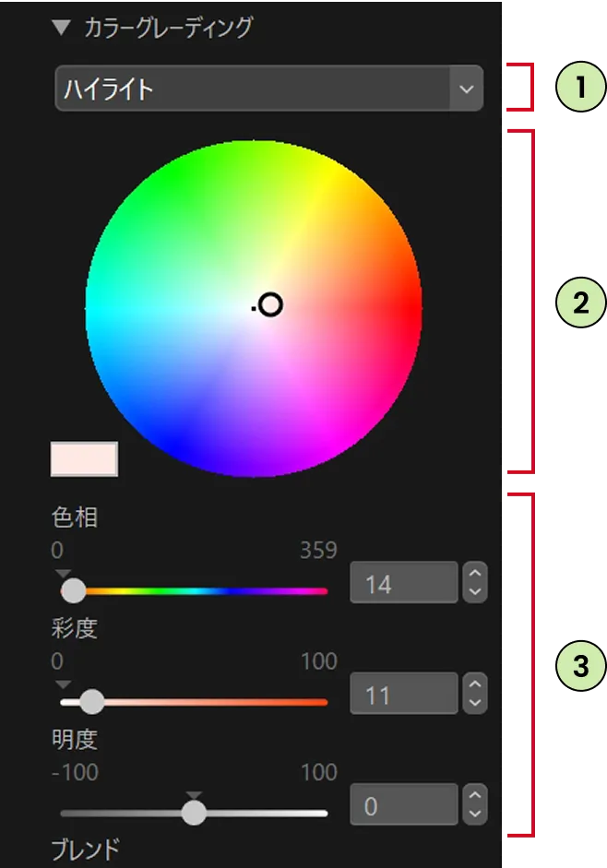Click the current color selection marker on the wheel

269,304
